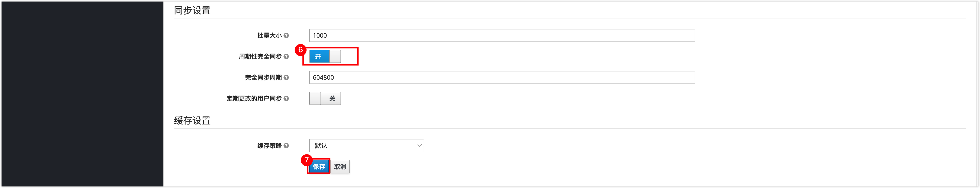Click help icon next to 批量大小
This screenshot has width=980, height=188.
pyautogui.click(x=286, y=35)
